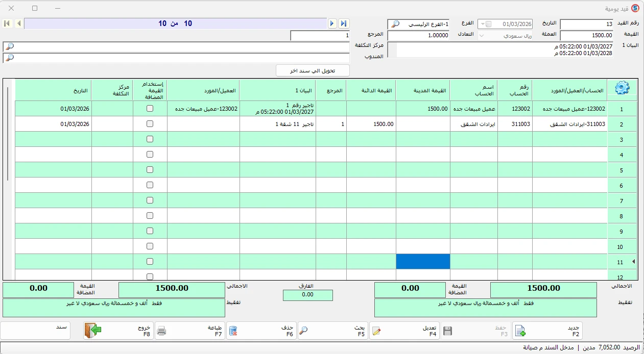Click account number cell 311003
The width and height of the screenshot is (644, 354).
point(515,124)
